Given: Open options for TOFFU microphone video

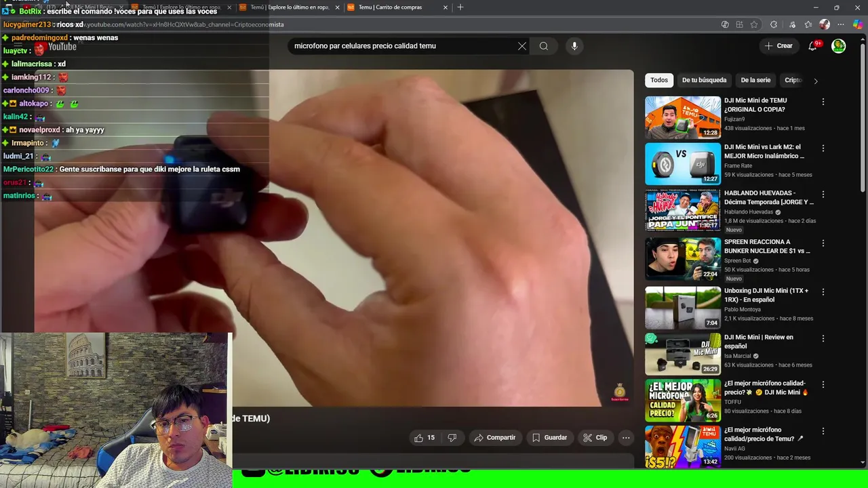Looking at the screenshot, I should point(823,384).
